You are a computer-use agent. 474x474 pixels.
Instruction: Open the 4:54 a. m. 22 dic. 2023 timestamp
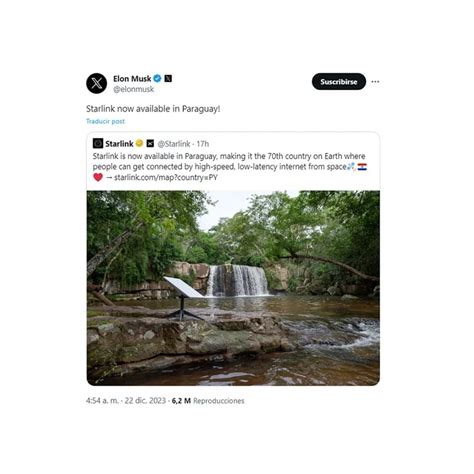[x=126, y=401]
